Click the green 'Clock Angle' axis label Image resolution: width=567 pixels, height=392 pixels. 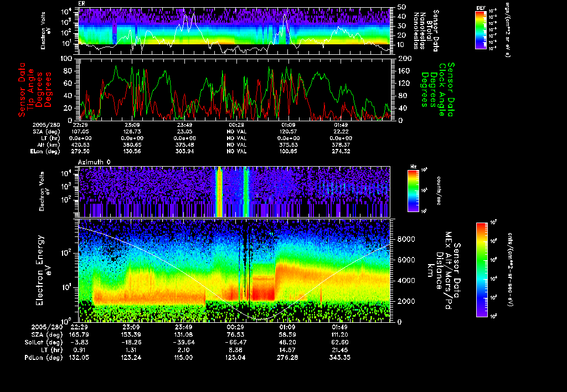[442, 90]
